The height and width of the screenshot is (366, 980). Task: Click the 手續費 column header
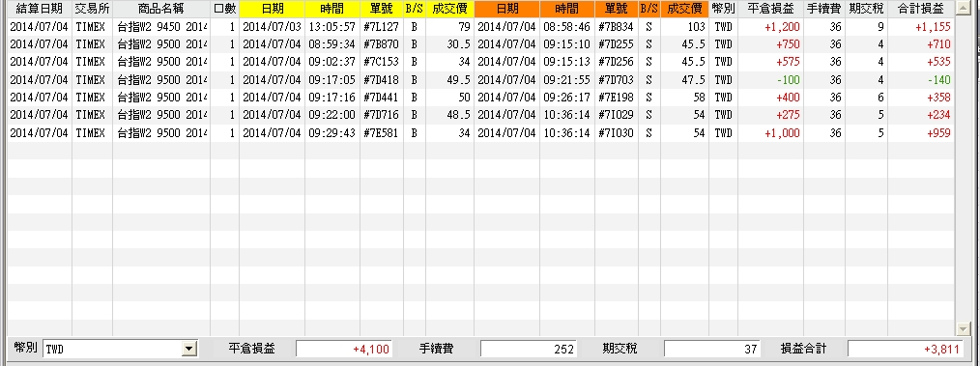click(x=824, y=9)
